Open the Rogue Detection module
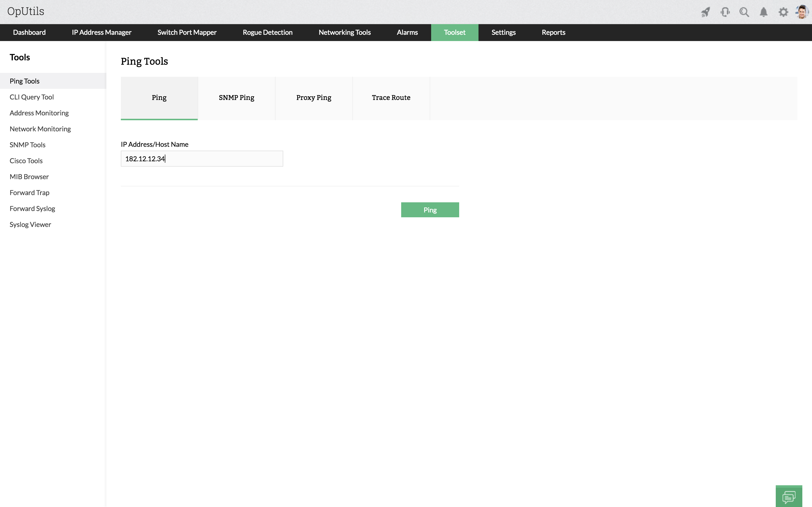This screenshot has height=507, width=812. 267,32
